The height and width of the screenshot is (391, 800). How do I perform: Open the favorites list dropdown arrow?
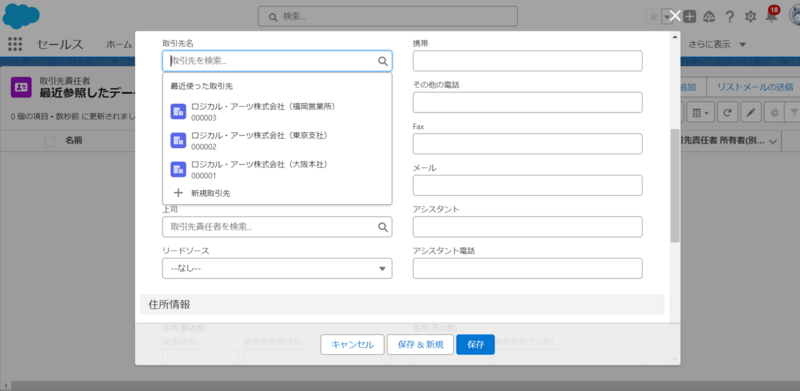[x=666, y=17]
